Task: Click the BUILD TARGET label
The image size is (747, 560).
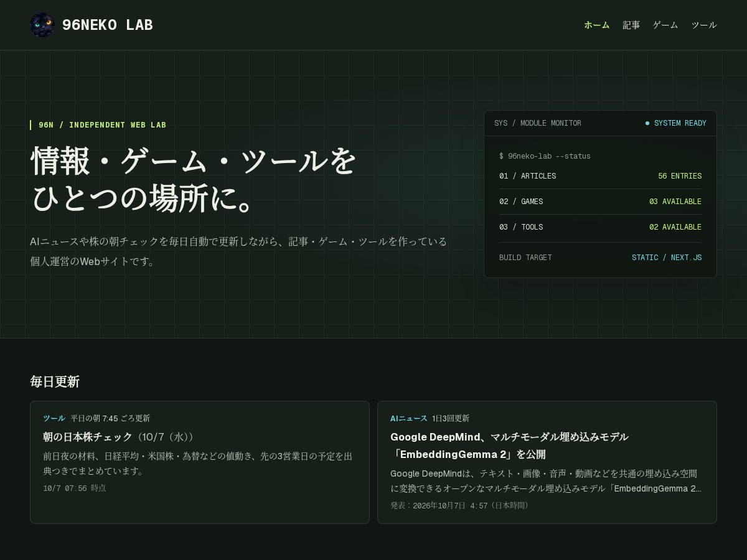Action: [525, 258]
